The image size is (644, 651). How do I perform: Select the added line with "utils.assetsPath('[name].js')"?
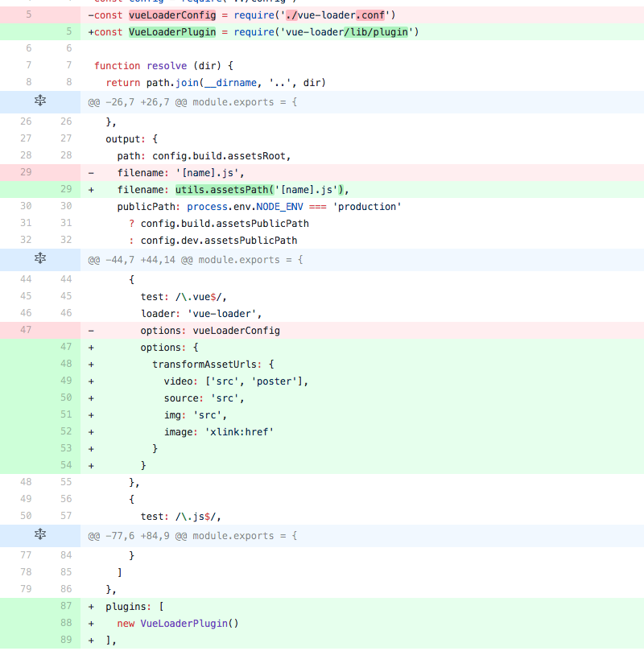[322, 190]
